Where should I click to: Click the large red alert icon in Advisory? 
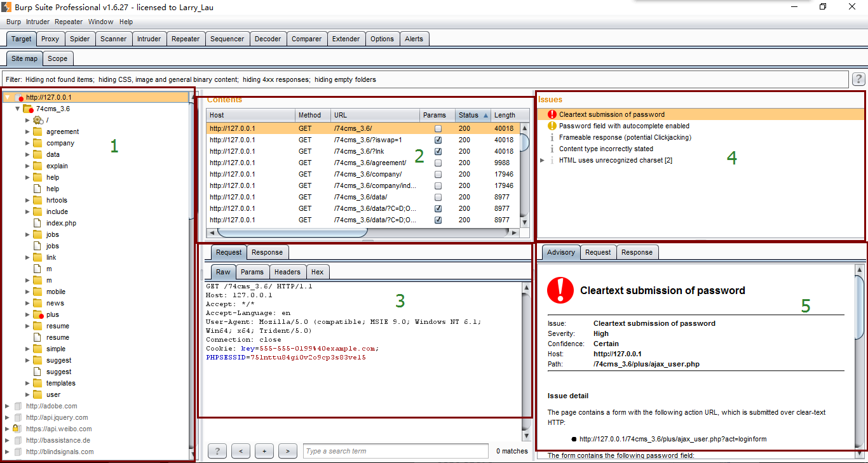(x=560, y=290)
